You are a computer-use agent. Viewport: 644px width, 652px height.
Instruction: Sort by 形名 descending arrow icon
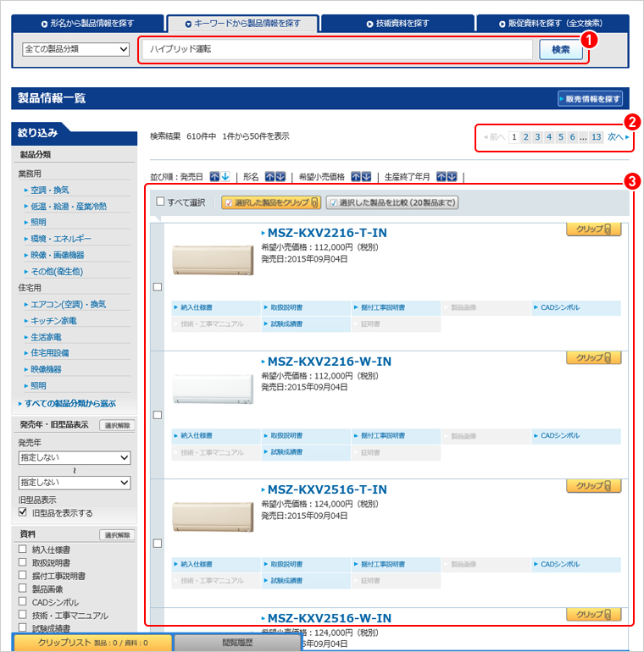click(x=280, y=176)
